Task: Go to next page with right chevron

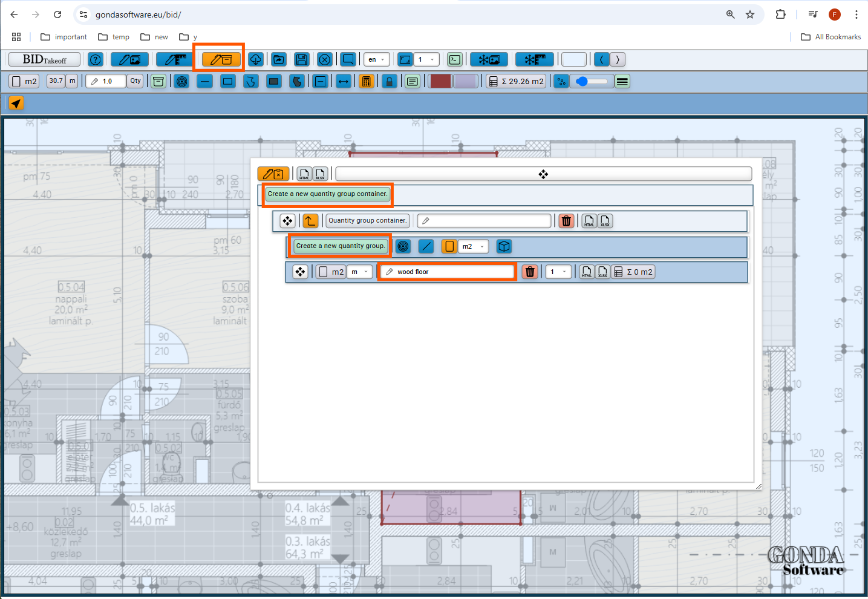Action: tap(618, 59)
